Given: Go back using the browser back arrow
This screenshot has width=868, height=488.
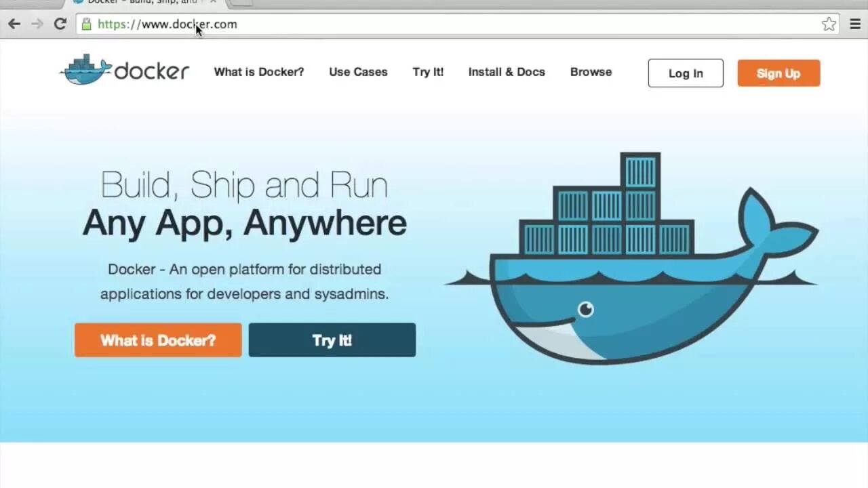Looking at the screenshot, I should click(x=14, y=24).
